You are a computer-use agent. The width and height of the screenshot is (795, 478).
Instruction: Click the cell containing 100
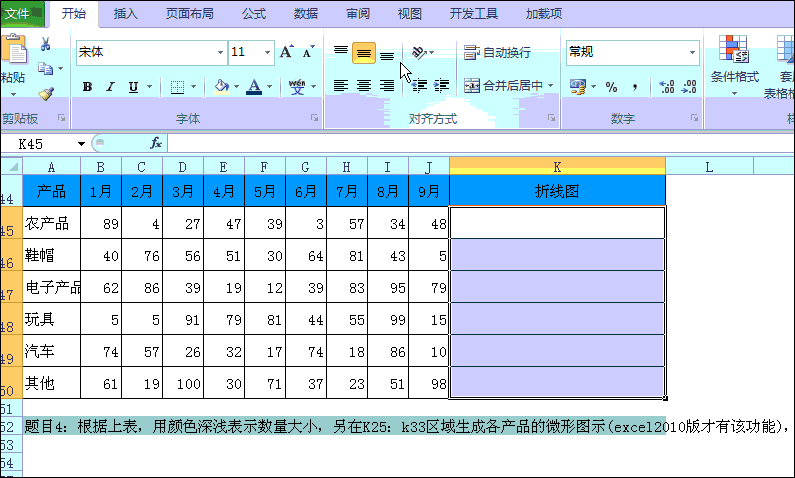click(x=183, y=383)
